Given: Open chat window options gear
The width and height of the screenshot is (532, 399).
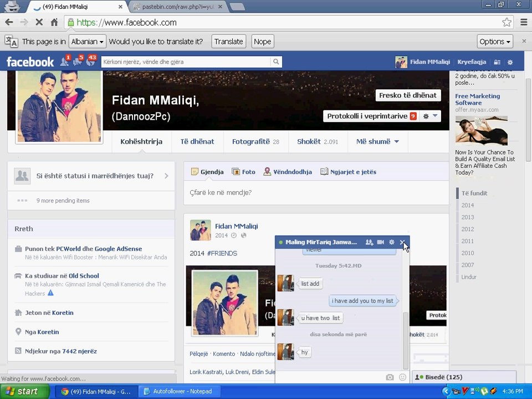Looking at the screenshot, I should tap(392, 242).
